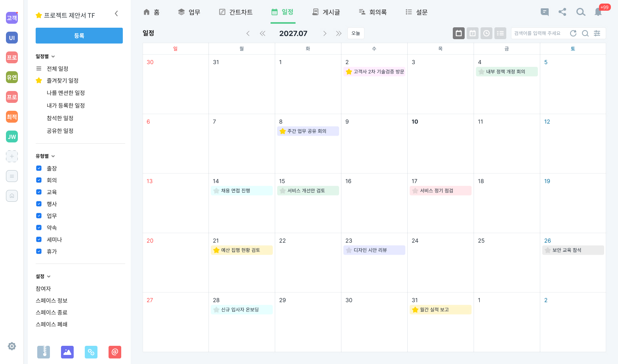Viewport: 618px width, 364px height.
Task: Open the 홈 tab
Action: (x=151, y=12)
